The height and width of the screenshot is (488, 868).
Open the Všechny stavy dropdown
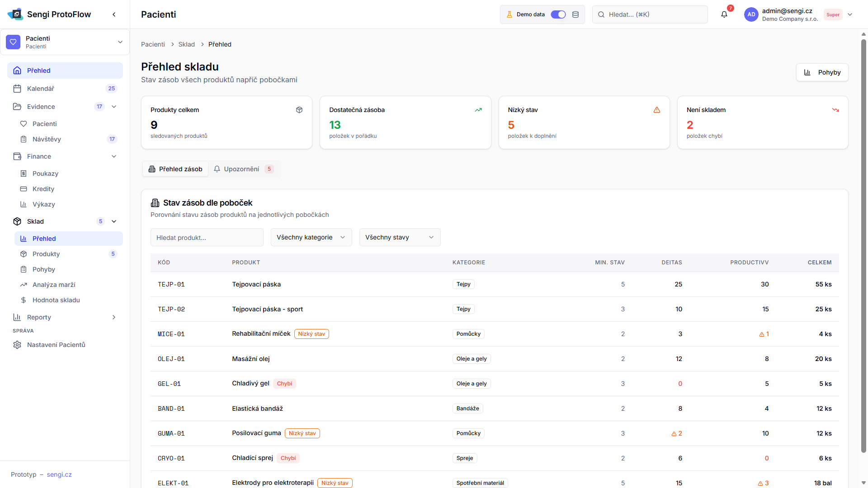(400, 237)
